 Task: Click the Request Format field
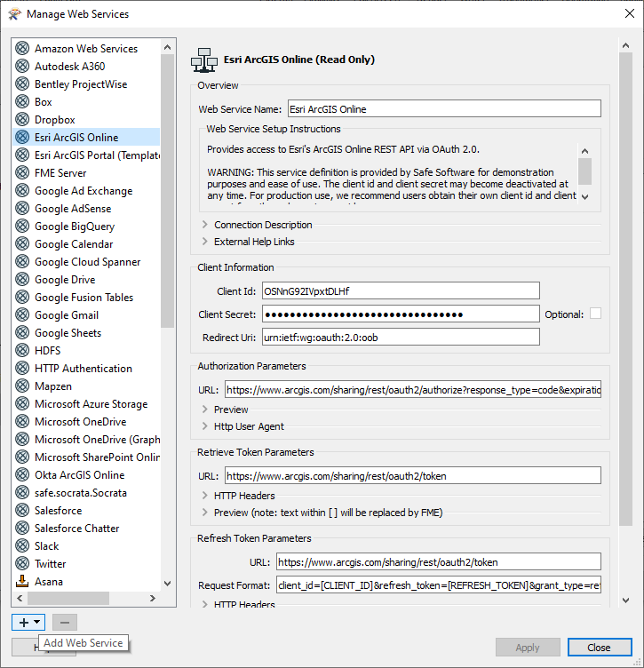438,584
